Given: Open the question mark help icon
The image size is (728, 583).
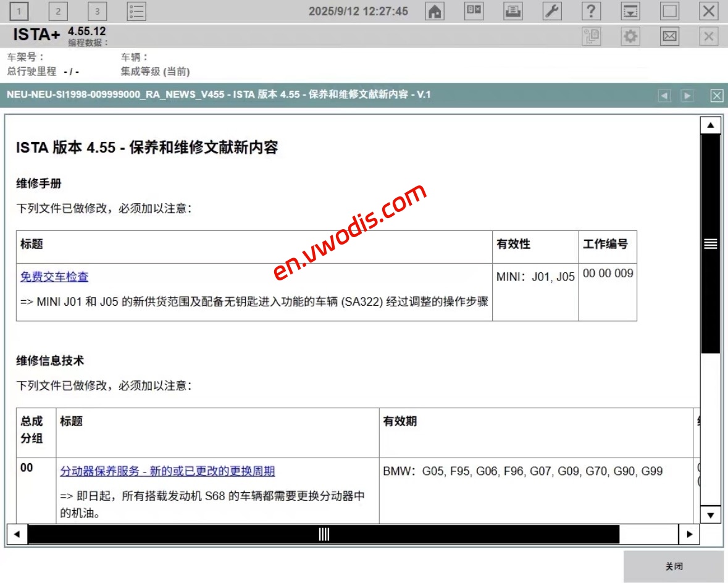Looking at the screenshot, I should [591, 11].
